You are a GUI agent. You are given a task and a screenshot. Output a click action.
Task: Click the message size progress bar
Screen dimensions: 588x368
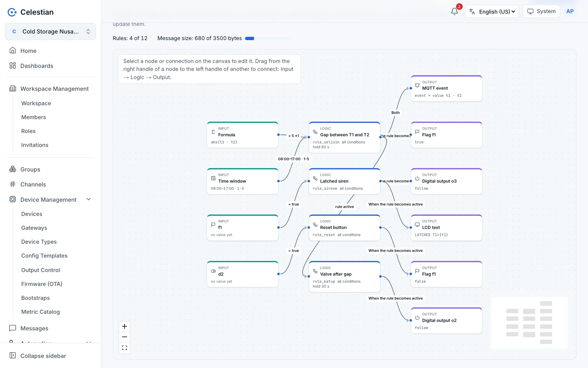(x=268, y=38)
